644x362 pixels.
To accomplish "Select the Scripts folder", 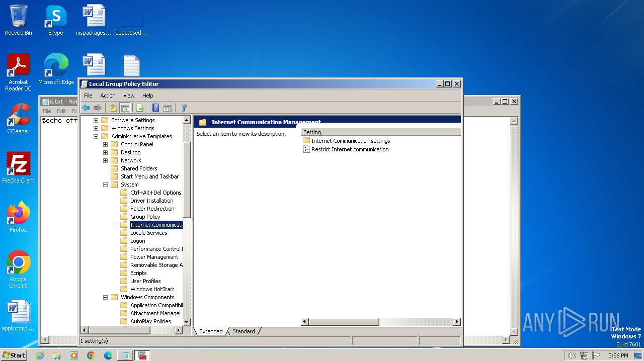I will [x=138, y=273].
